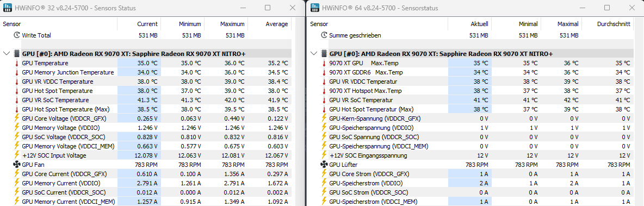The width and height of the screenshot is (644, 206).
Task: Click the GPU chip icon in the left window header row
Action: point(17,54)
